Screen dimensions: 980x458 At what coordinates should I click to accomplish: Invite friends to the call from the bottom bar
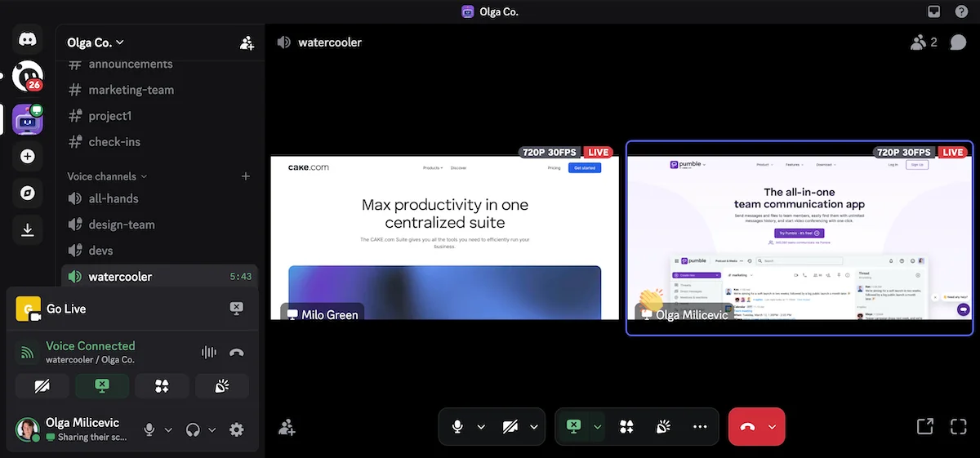coord(287,427)
